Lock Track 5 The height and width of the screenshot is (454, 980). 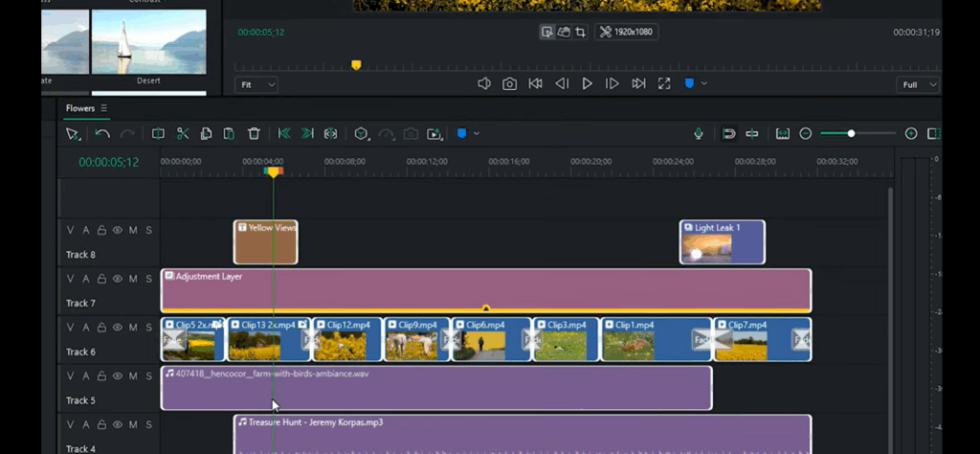click(x=101, y=375)
